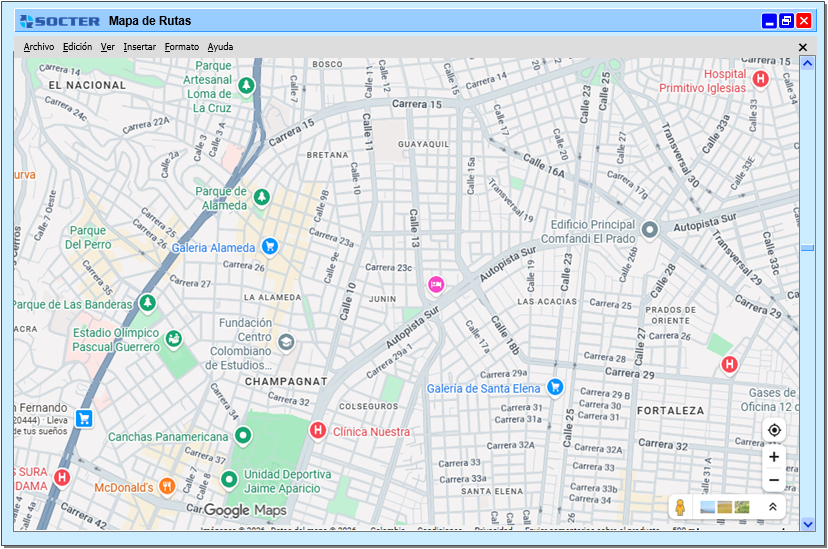Image resolution: width=828 pixels, height=549 pixels.
Task: Click the vertical scrollbar up arrow
Action: [x=807, y=64]
